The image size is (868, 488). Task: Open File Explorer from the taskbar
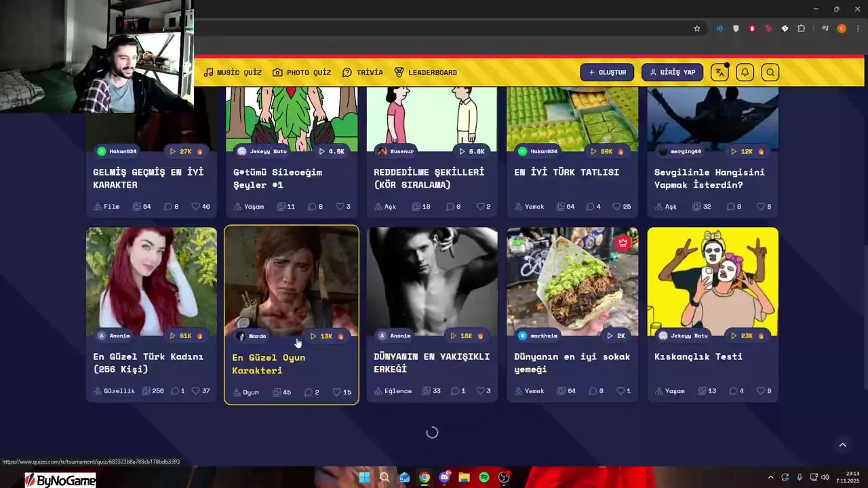tap(465, 477)
